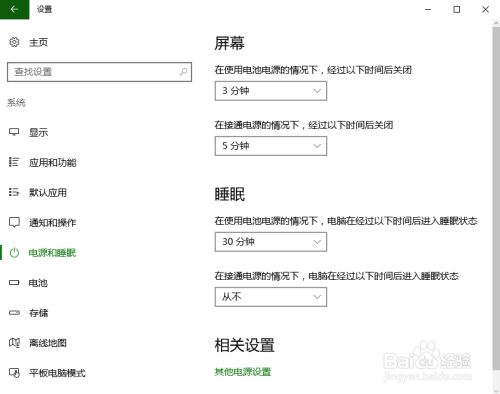Select 显示 in the sidebar
Viewport: 500px width, 394px height.
[38, 132]
